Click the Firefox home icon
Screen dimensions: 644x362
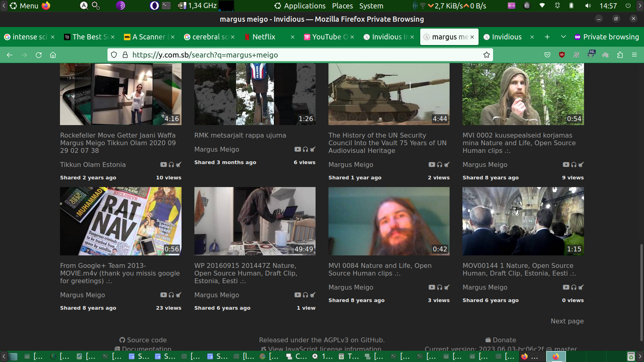pyautogui.click(x=53, y=55)
